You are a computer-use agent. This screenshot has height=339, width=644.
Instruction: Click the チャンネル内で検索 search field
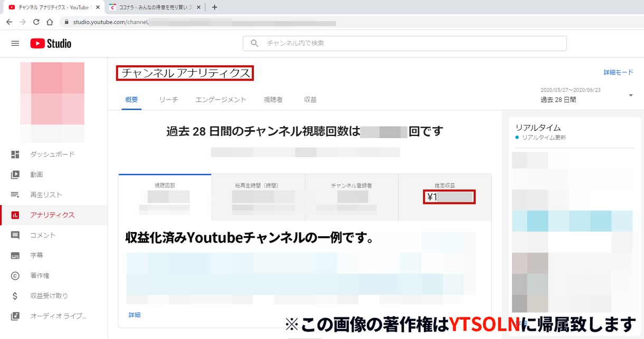pos(404,43)
